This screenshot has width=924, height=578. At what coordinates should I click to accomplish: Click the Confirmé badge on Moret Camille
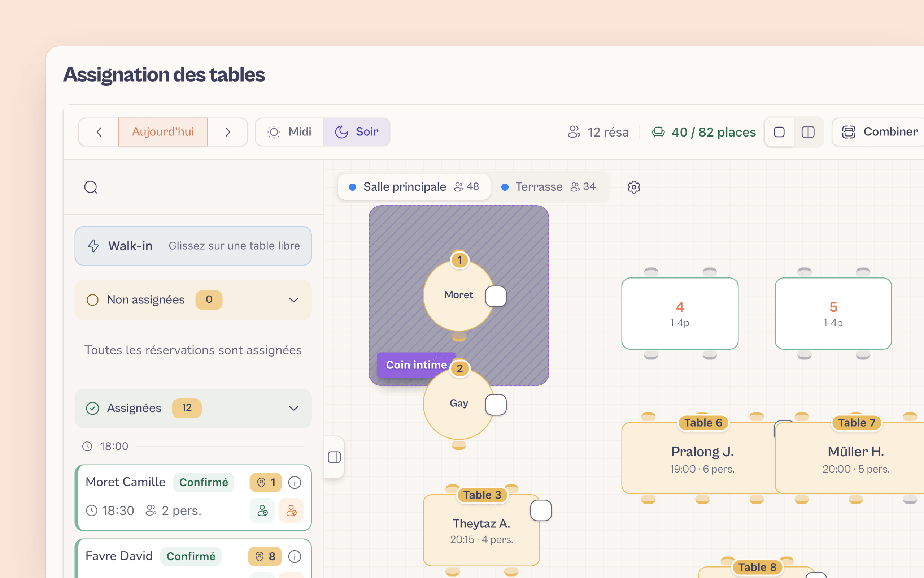[x=204, y=482]
